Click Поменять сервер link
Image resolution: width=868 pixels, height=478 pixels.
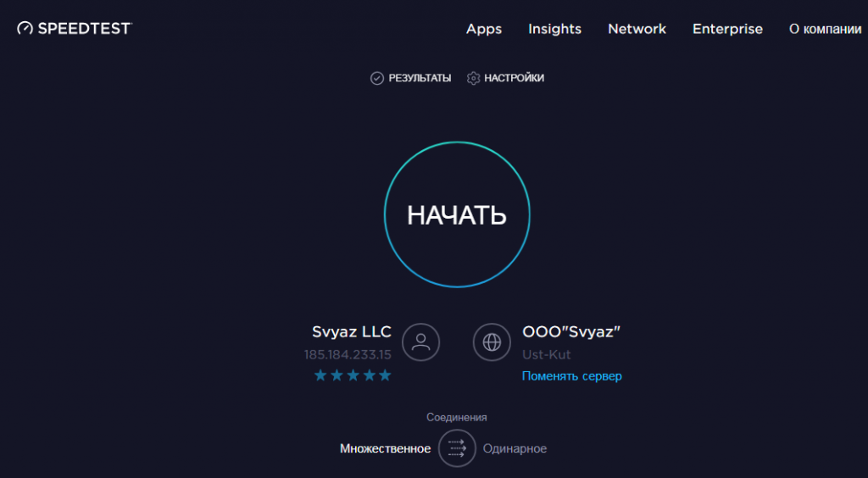coord(572,376)
